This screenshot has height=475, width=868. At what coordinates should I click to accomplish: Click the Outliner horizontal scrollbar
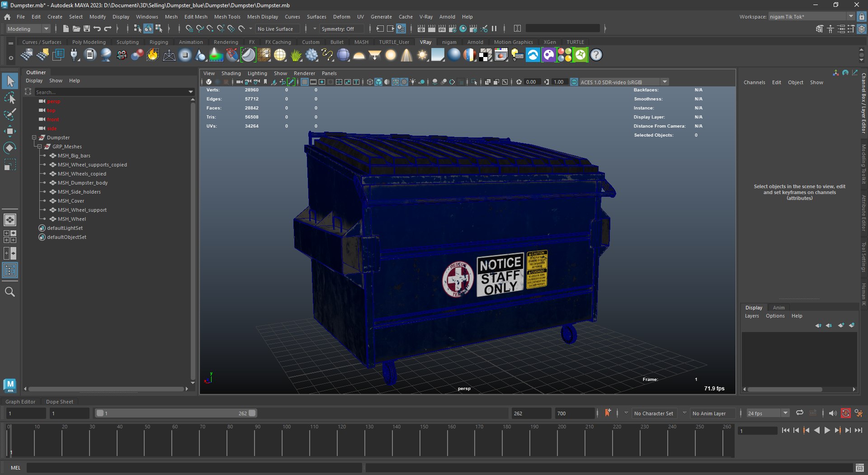click(106, 389)
